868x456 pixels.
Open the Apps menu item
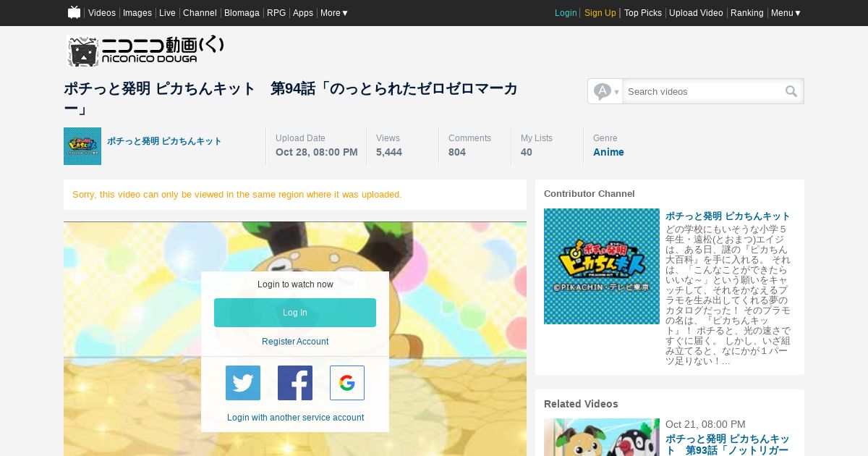303,13
